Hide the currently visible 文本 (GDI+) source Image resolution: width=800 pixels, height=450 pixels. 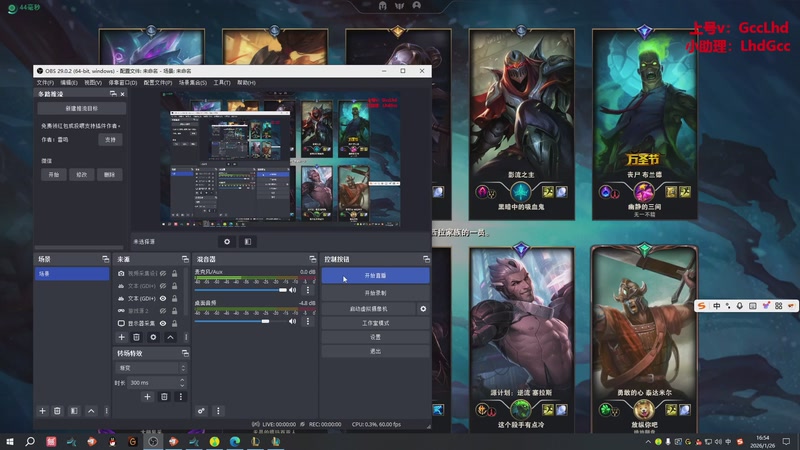click(x=163, y=298)
